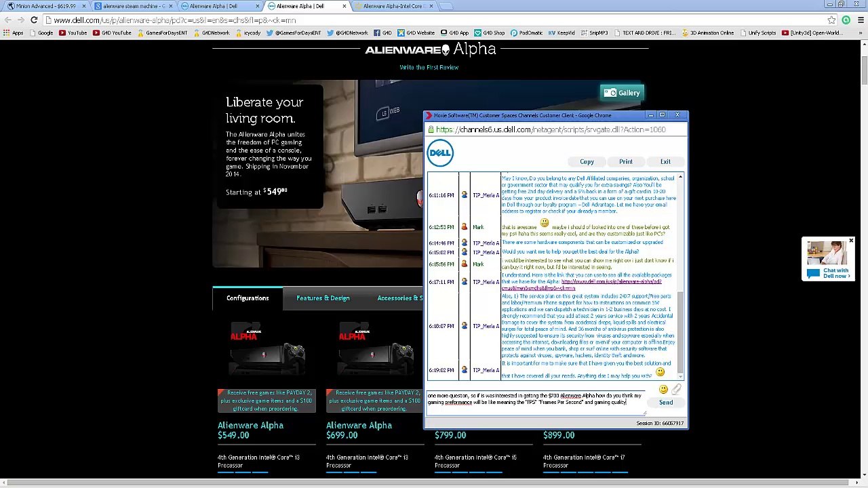Click Exit in the Dell chat window
Screen dimensions: 868x488
coord(665,161)
